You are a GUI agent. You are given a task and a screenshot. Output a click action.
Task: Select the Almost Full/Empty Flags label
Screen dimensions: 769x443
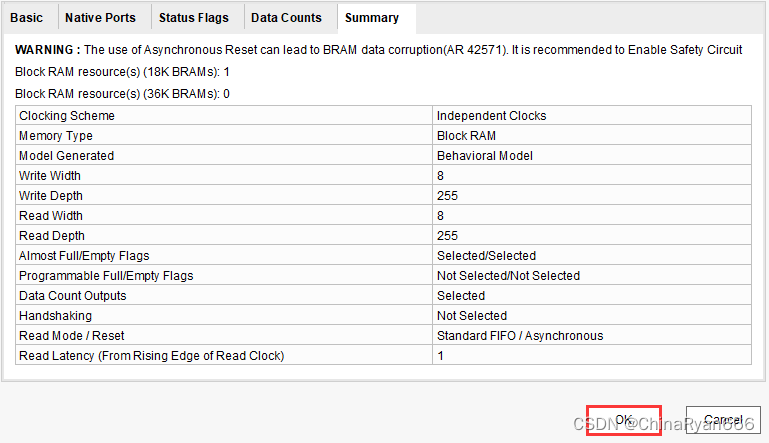pos(84,256)
